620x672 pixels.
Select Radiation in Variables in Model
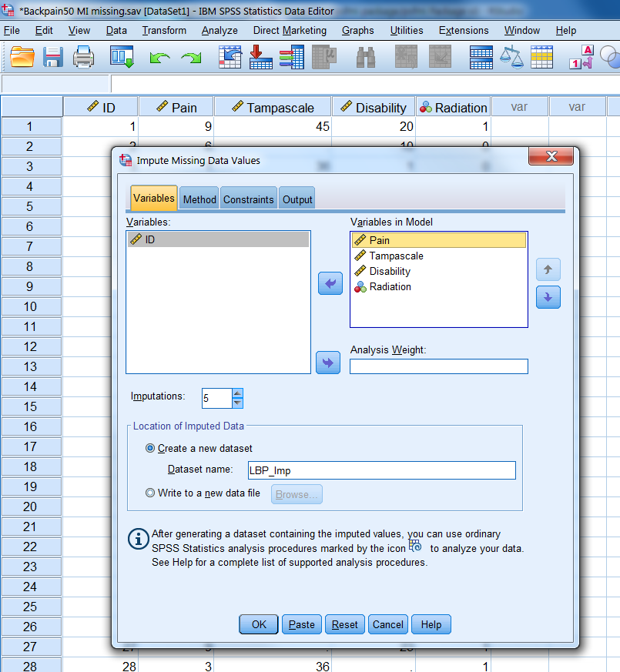coord(439,286)
